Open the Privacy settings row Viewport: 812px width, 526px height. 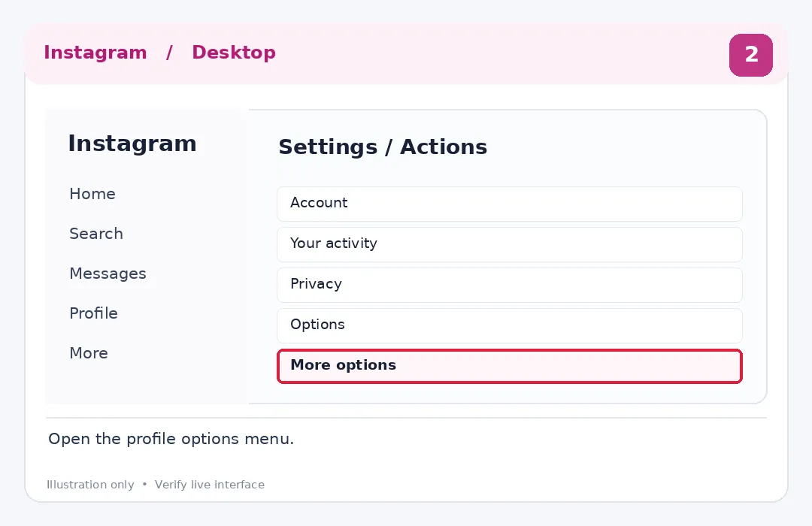coord(510,285)
